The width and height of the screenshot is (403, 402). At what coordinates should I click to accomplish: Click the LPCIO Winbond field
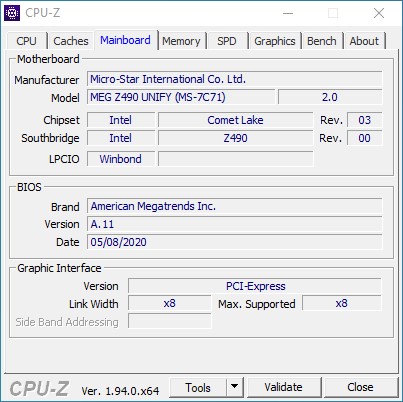pyautogui.click(x=121, y=159)
